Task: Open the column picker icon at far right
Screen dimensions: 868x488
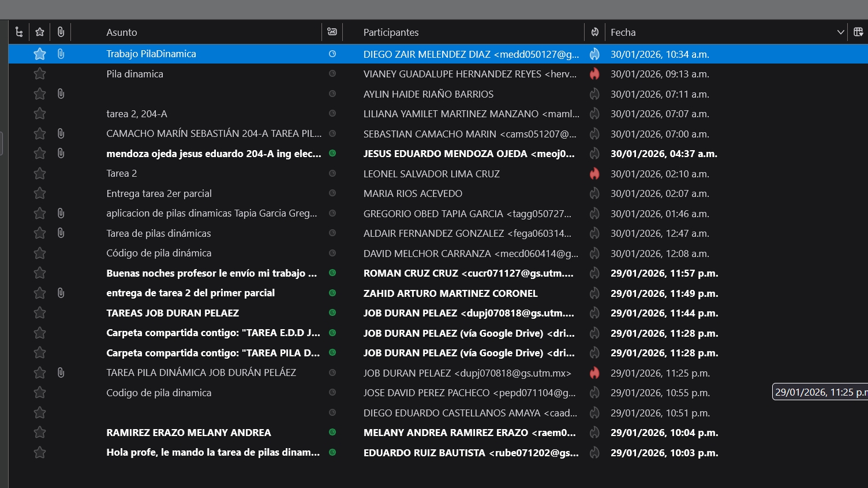Action: pyautogui.click(x=858, y=32)
